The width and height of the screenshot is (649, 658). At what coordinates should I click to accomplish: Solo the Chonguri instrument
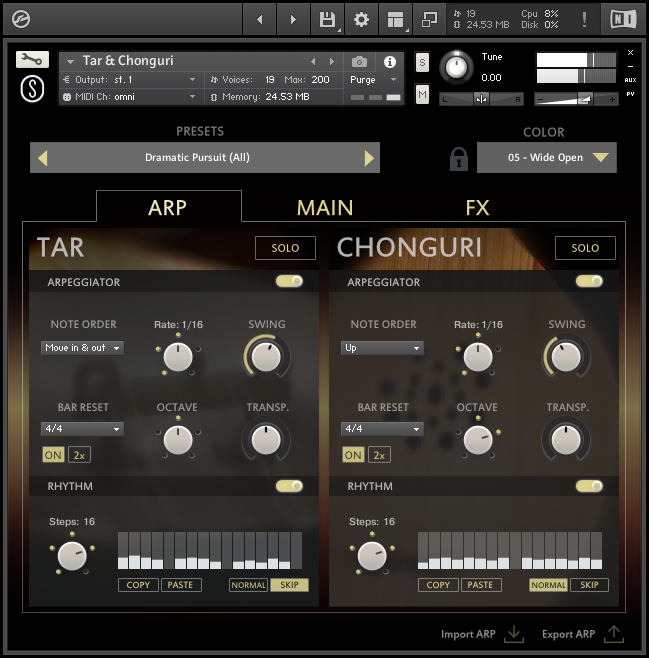point(585,248)
